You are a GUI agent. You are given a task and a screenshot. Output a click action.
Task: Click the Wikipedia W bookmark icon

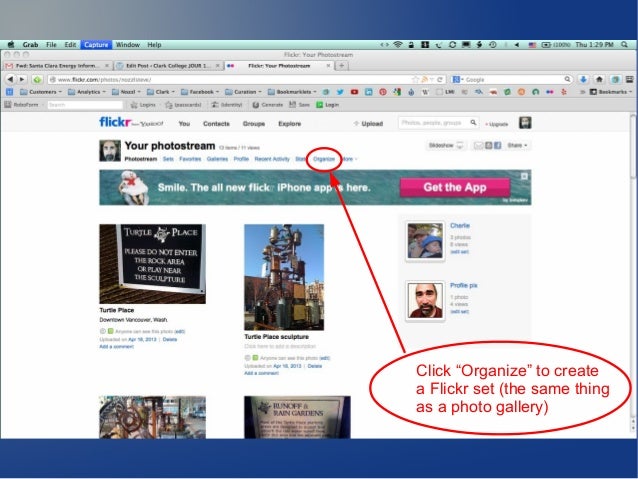coord(425,92)
